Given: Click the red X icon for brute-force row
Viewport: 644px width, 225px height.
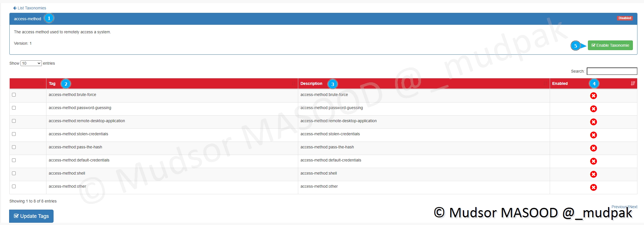Looking at the screenshot, I should coord(593,96).
